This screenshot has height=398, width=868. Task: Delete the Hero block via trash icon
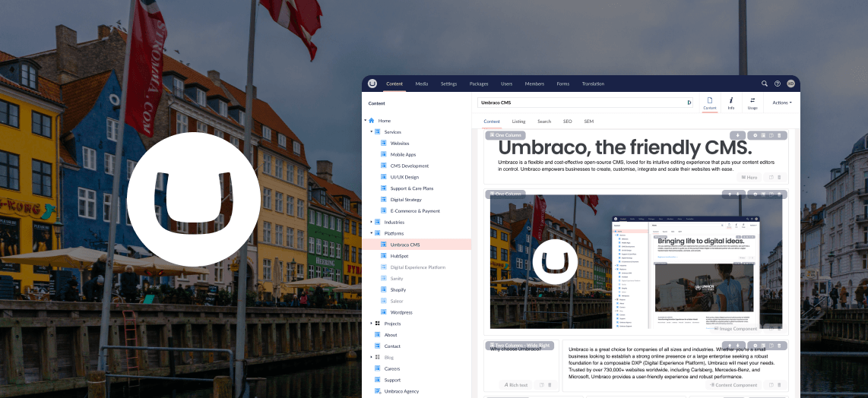[x=779, y=177]
